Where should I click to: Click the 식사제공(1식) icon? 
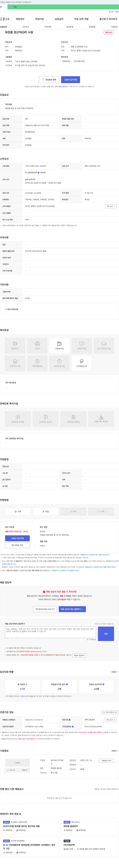[81, 363]
